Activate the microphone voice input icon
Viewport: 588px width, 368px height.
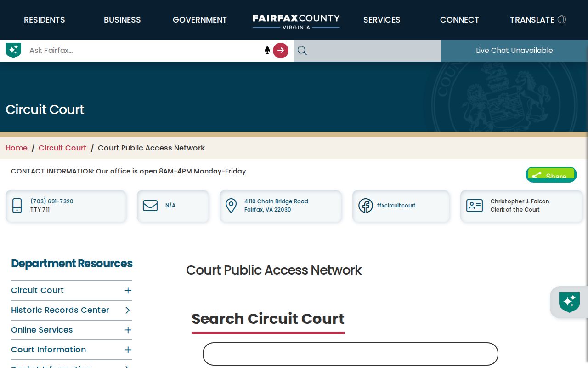(x=267, y=50)
